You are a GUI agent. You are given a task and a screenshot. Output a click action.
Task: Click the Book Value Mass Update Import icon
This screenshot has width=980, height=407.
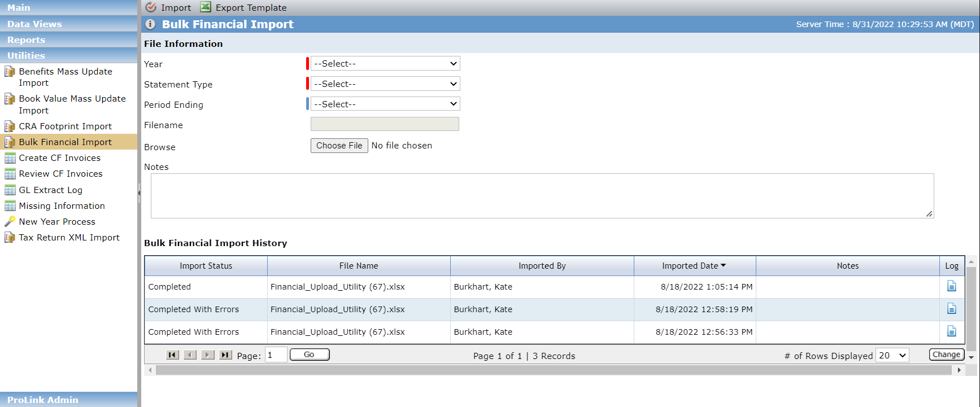click(10, 99)
